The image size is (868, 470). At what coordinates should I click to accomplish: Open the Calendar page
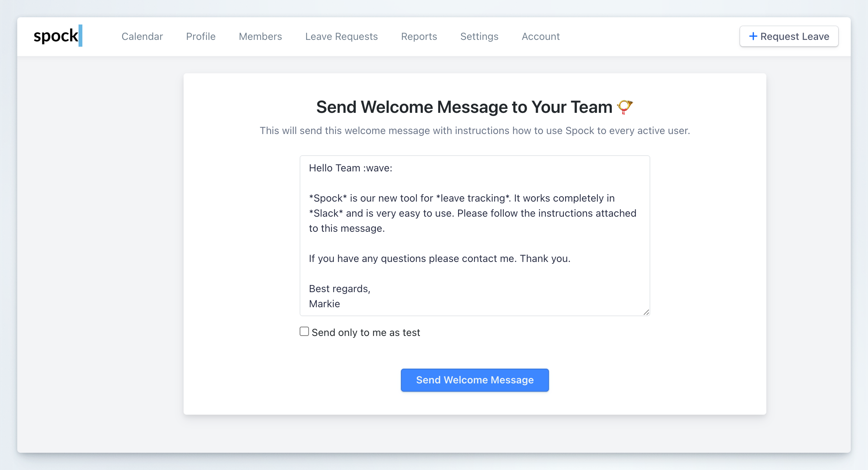[142, 36]
